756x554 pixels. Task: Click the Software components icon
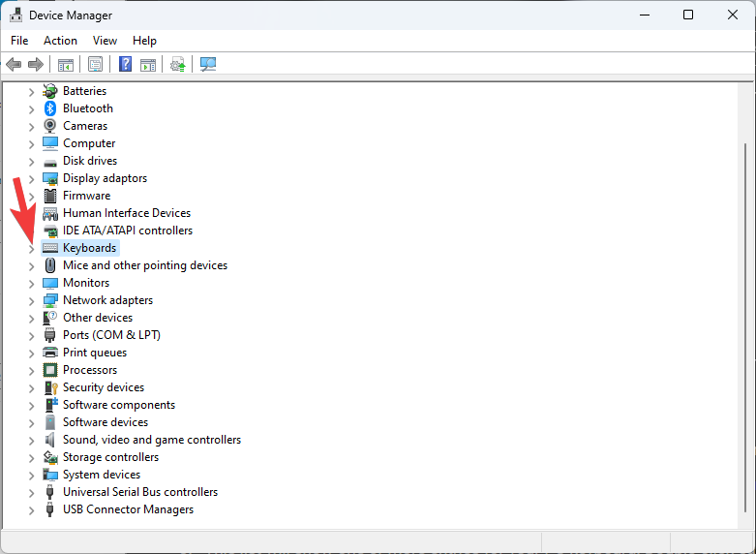click(50, 405)
